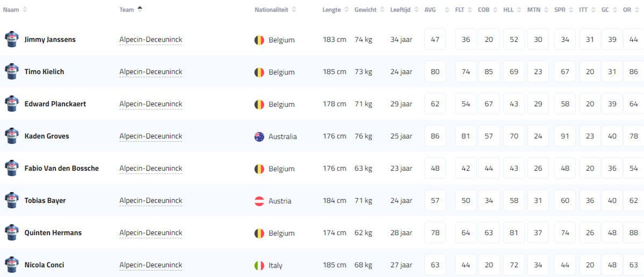Sort by Nationaliteit column header
This screenshot has height=277, width=644.
[271, 10]
